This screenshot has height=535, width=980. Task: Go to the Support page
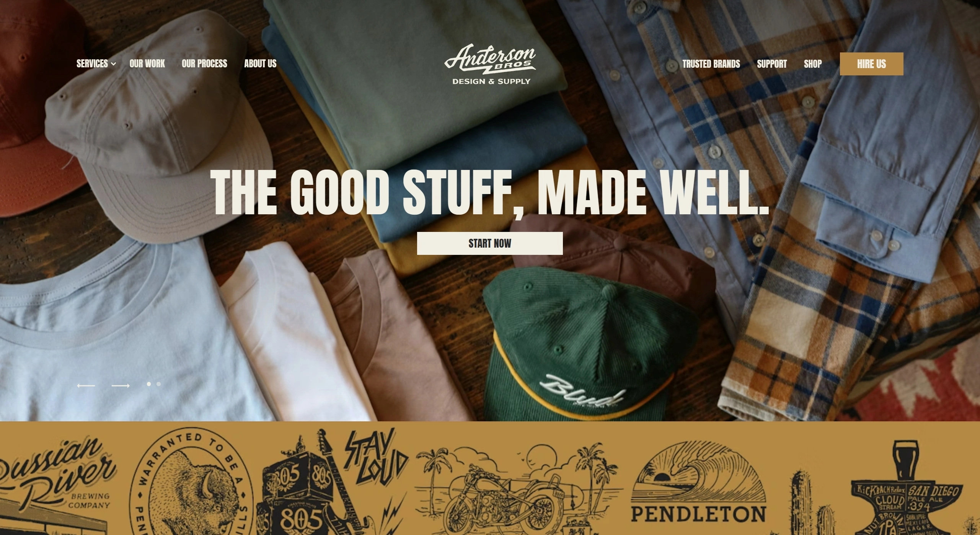point(772,64)
